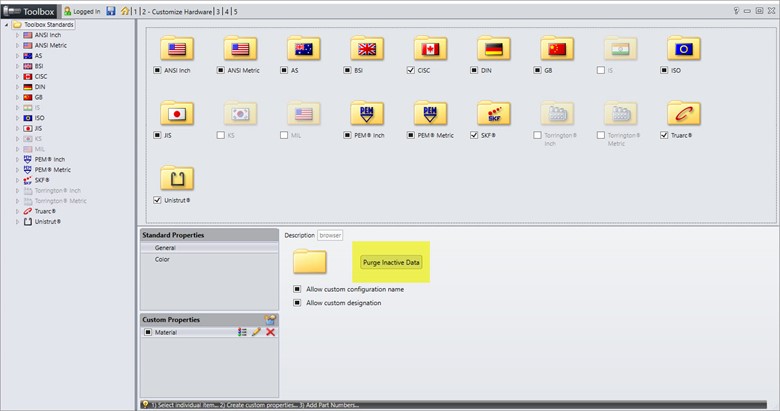This screenshot has height=411, width=780.
Task: Open the Unistrut folder icon
Action: [x=177, y=178]
